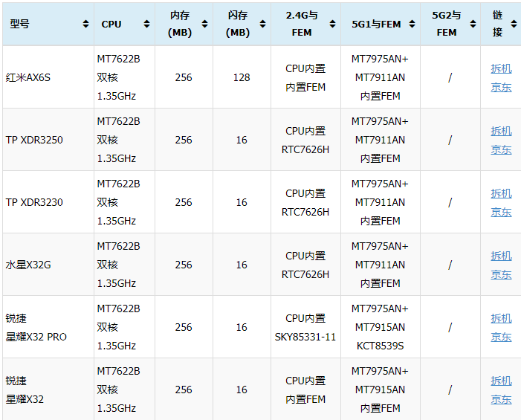This screenshot has height=420, width=521.
Task: Open 京东 link for 星耀X32 PRO
Action: pos(501,337)
